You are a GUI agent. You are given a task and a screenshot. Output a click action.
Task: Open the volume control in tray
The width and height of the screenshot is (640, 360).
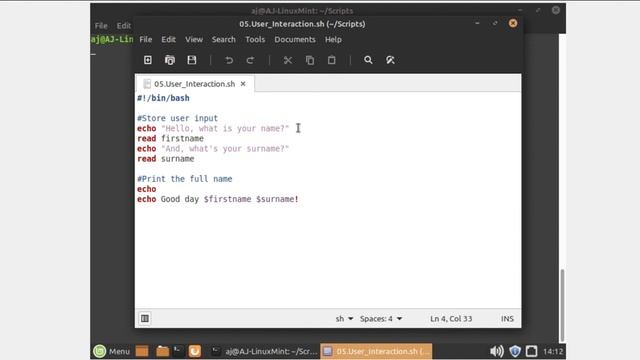(x=497, y=351)
